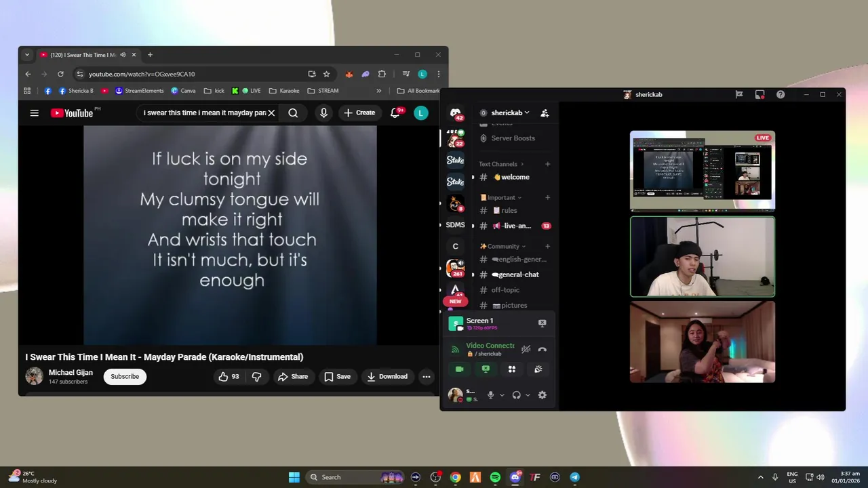The width and height of the screenshot is (868, 488).
Task: Select the LIVE screen share thumbnail
Action: [703, 171]
